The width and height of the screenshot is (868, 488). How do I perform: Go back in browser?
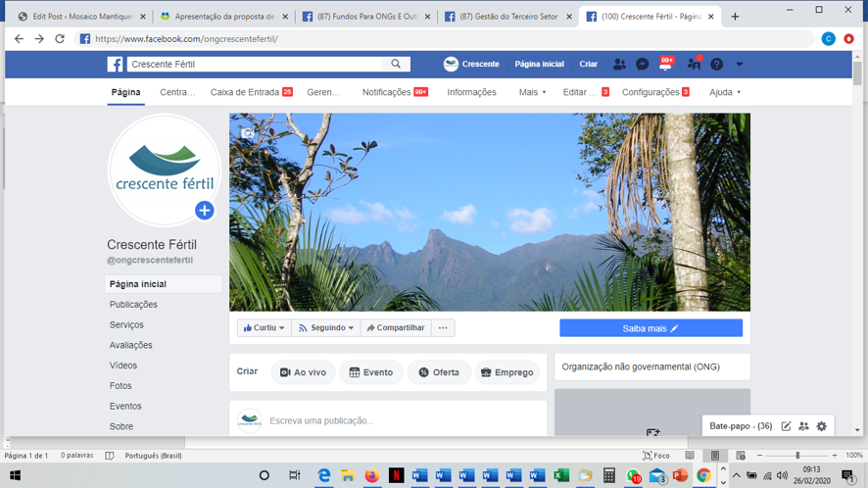pos(19,39)
